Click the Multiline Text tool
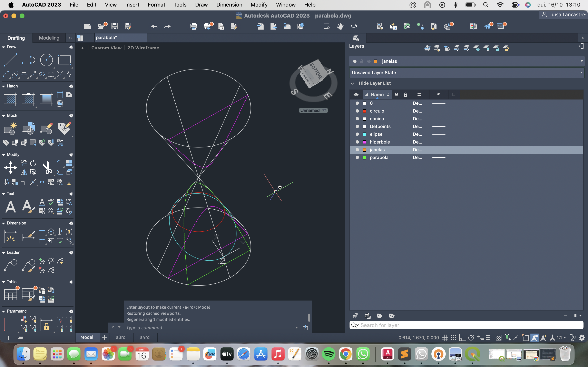Screen dimensions: 588x367 click(x=10, y=207)
